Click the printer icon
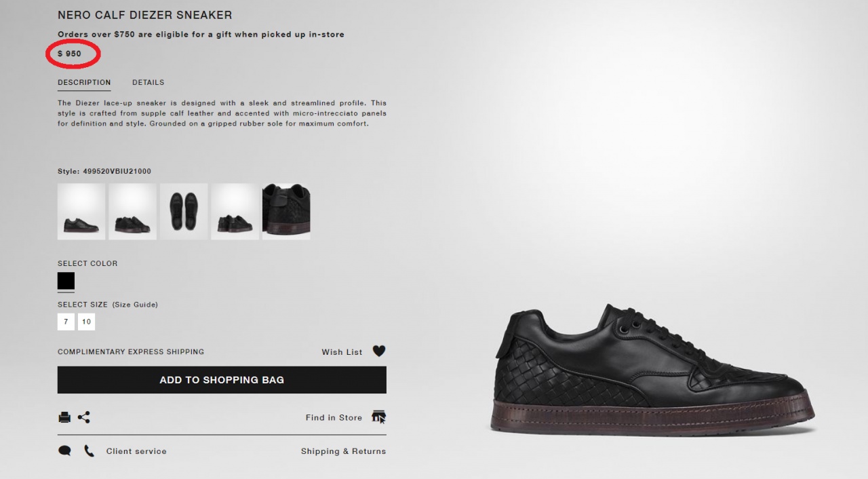The image size is (868, 479). coord(64,417)
